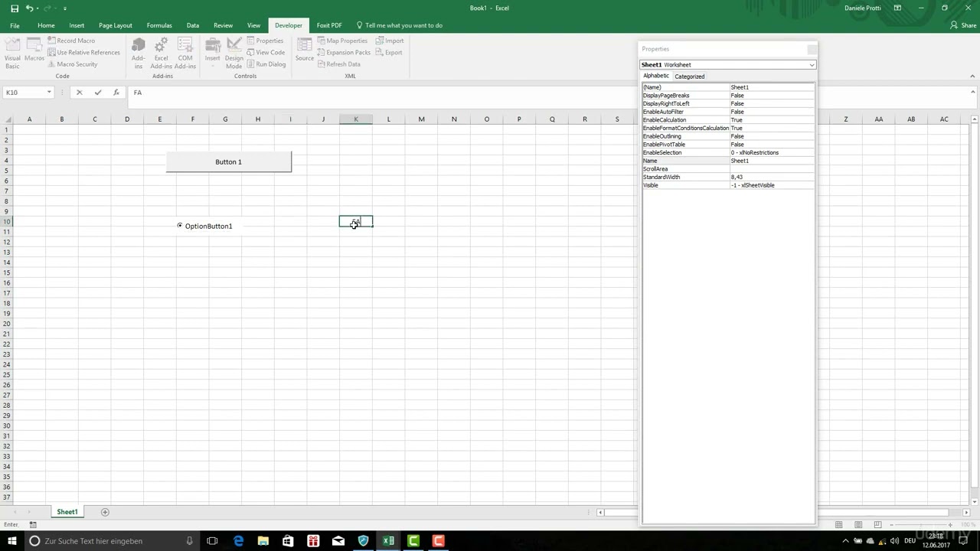Screen dimensions: 980x551
Task: Switch to the Insert ribbon tab
Action: click(77, 25)
